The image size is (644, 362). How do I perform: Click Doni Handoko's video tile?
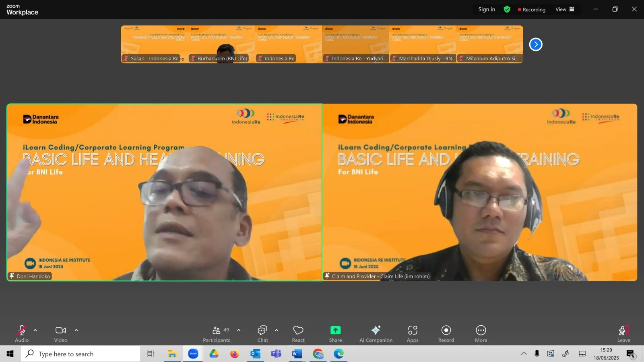click(x=164, y=192)
